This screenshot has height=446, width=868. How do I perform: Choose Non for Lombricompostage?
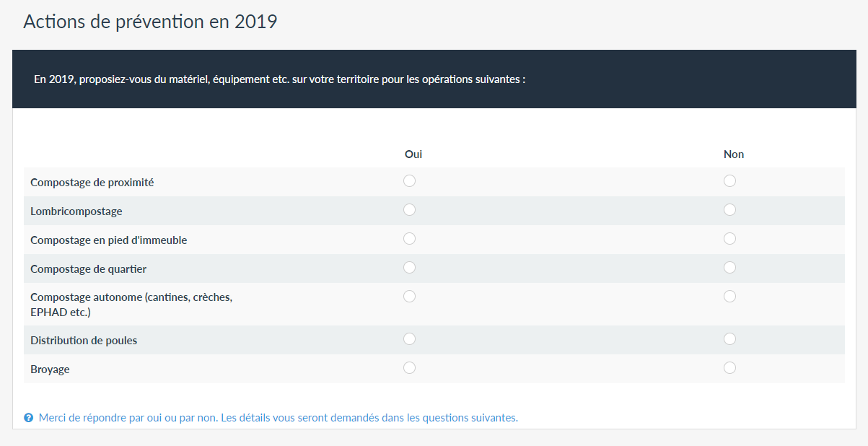729,209
